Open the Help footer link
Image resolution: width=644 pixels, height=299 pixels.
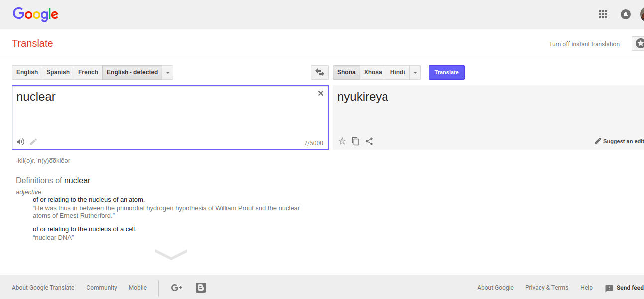pos(586,288)
